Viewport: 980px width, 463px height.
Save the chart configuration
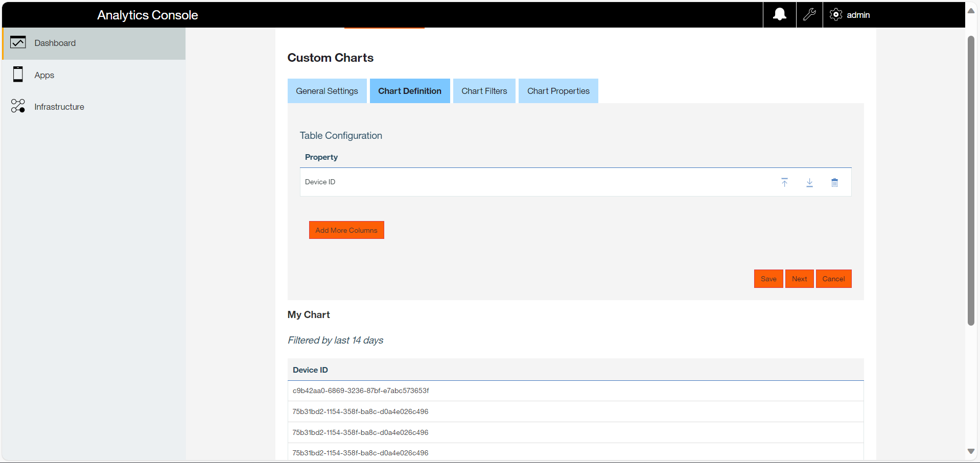tap(768, 279)
